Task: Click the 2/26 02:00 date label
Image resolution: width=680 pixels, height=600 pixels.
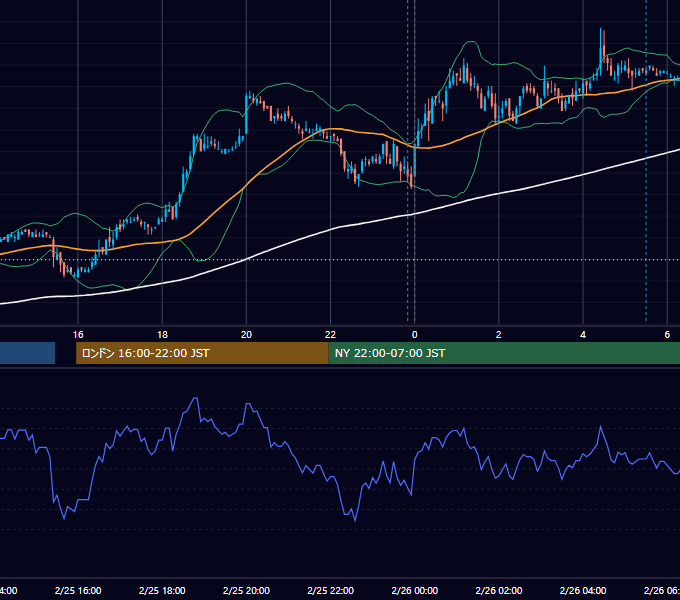Action: click(x=499, y=590)
